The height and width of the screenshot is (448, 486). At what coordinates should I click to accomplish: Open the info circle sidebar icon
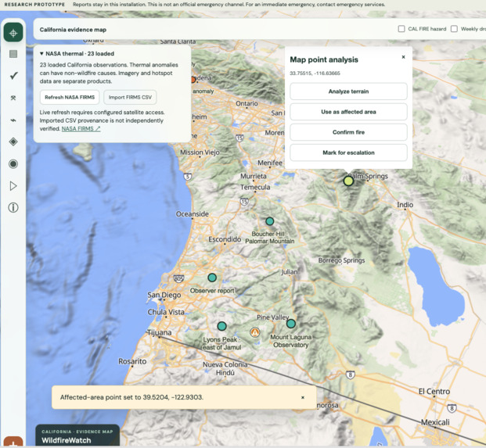[x=13, y=207]
